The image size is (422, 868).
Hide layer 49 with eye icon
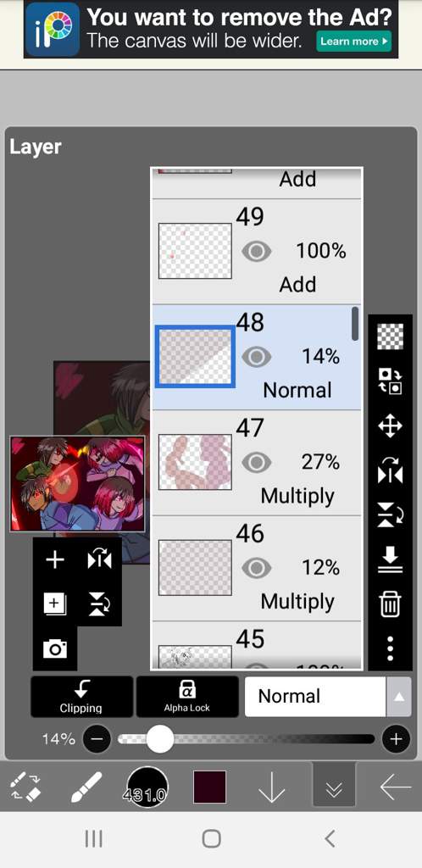(257, 252)
